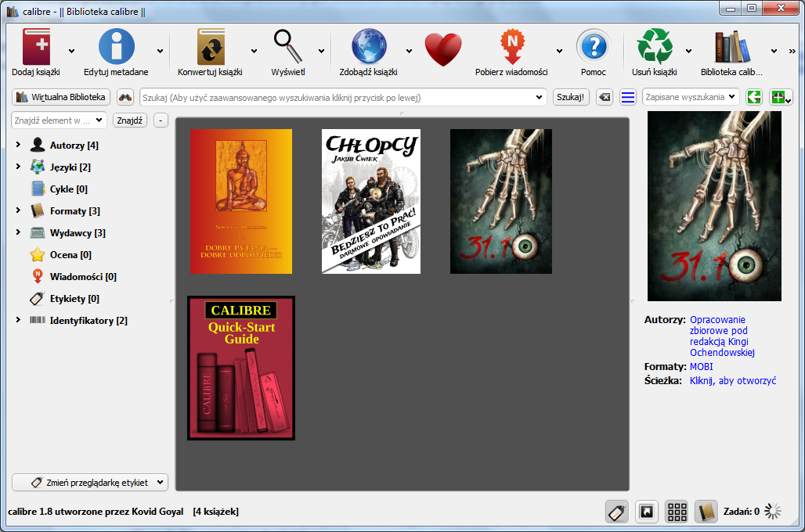Image resolution: width=805 pixels, height=532 pixels.
Task: Toggle the cover grid icon in status bar
Action: pyautogui.click(x=677, y=512)
